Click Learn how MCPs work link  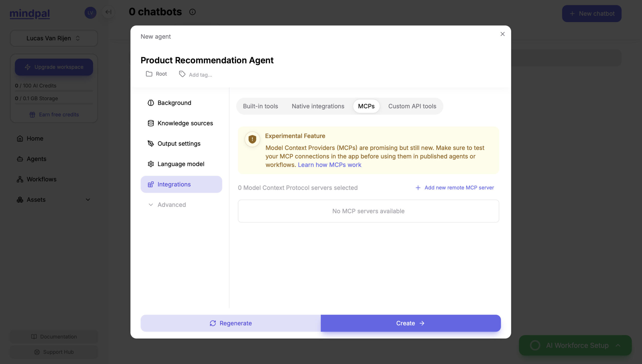point(329,165)
